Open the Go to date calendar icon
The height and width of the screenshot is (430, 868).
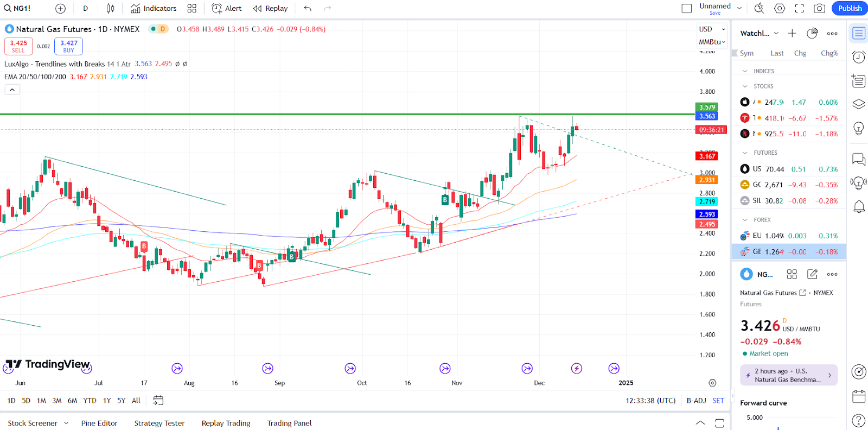(x=158, y=401)
